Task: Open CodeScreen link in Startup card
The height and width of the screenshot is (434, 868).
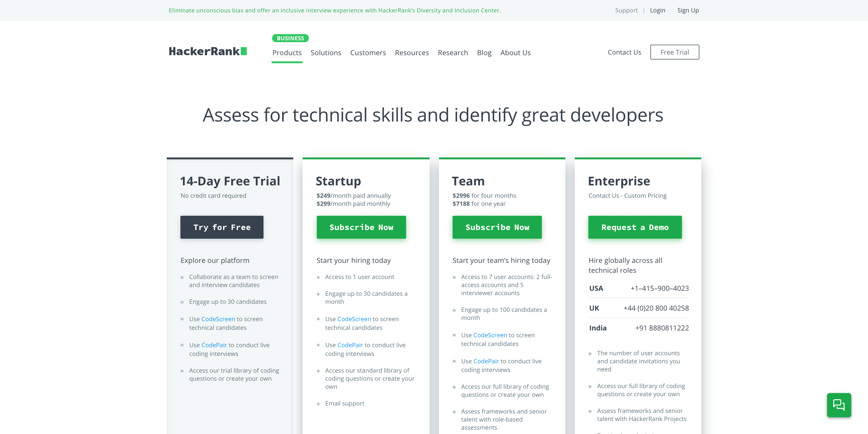Action: pos(354,319)
